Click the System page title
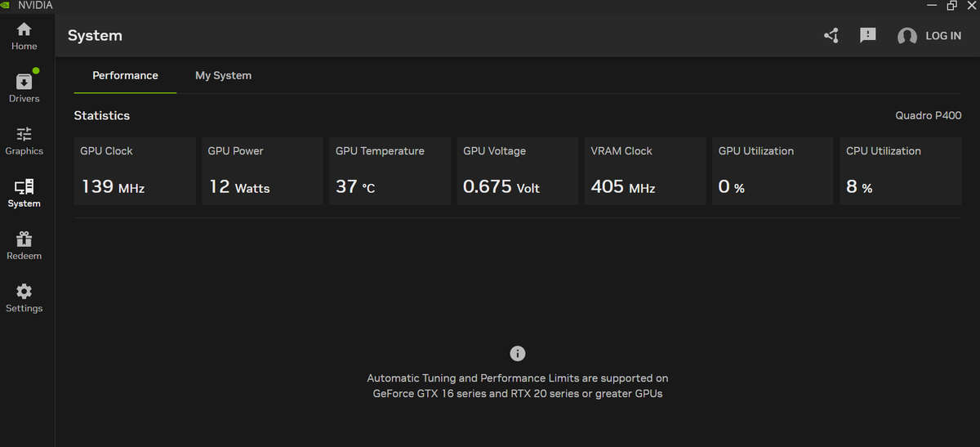This screenshot has width=980, height=447. point(95,36)
